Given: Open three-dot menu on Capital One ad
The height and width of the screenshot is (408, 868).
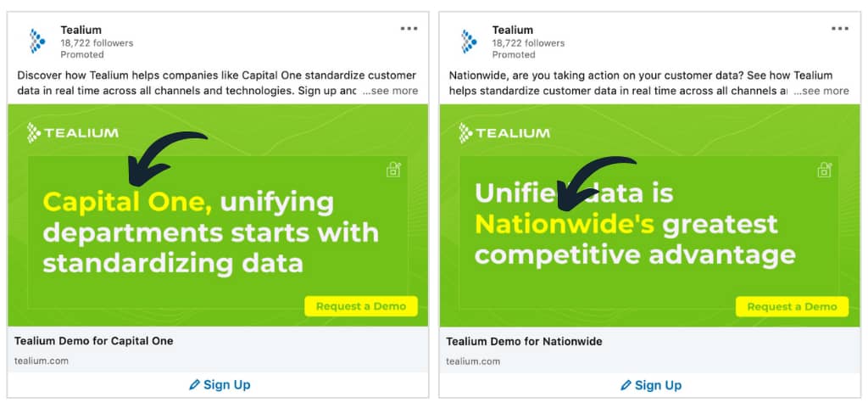Looking at the screenshot, I should 409,29.
